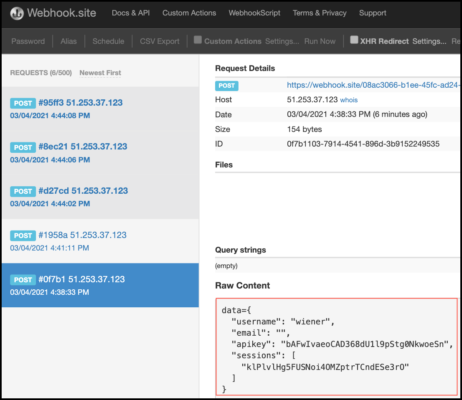Click the POST badge in Request Details

coord(227,86)
